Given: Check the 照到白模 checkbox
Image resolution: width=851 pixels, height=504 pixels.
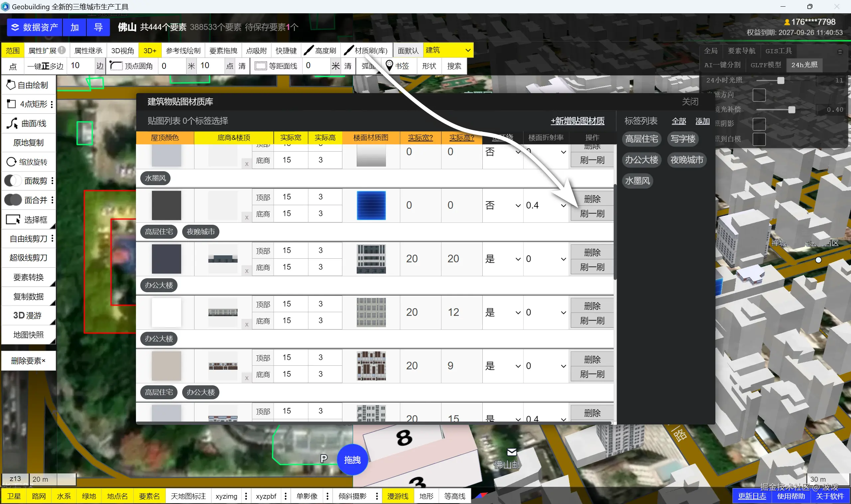Looking at the screenshot, I should click(x=759, y=139).
